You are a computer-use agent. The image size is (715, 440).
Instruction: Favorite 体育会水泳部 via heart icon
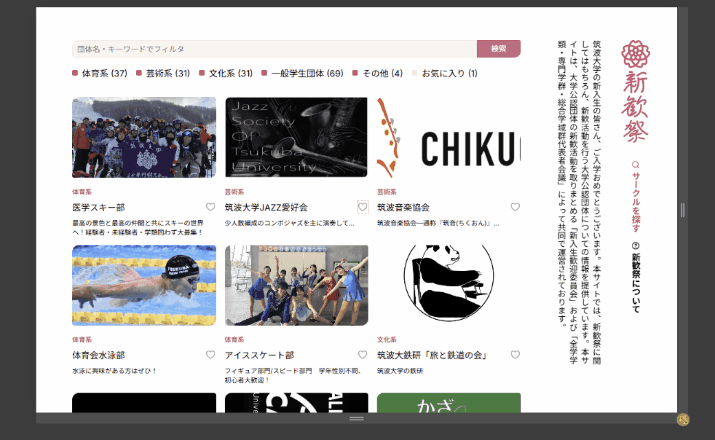pyautogui.click(x=210, y=355)
